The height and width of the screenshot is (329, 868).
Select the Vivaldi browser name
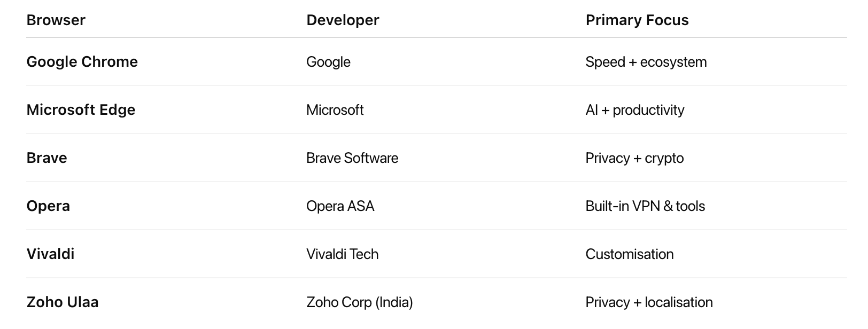point(50,254)
